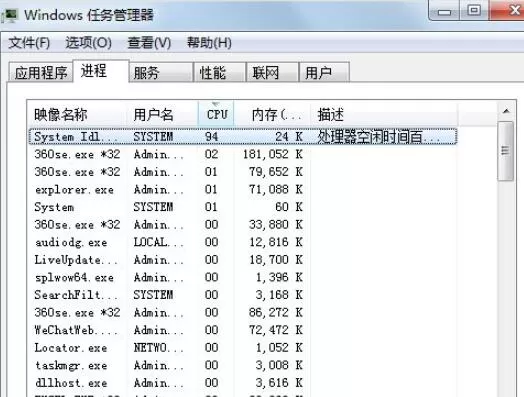Switch to the 联网 tab

272,72
